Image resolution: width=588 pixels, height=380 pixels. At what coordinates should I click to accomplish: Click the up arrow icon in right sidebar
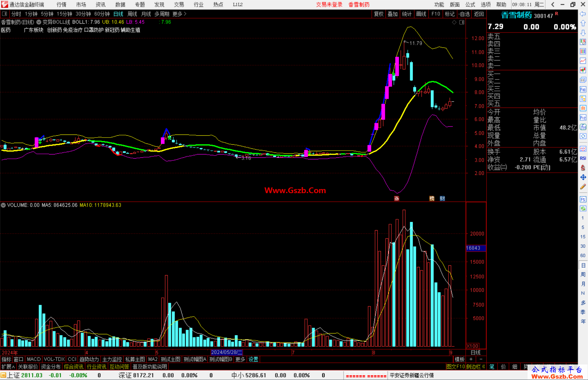click(x=583, y=23)
